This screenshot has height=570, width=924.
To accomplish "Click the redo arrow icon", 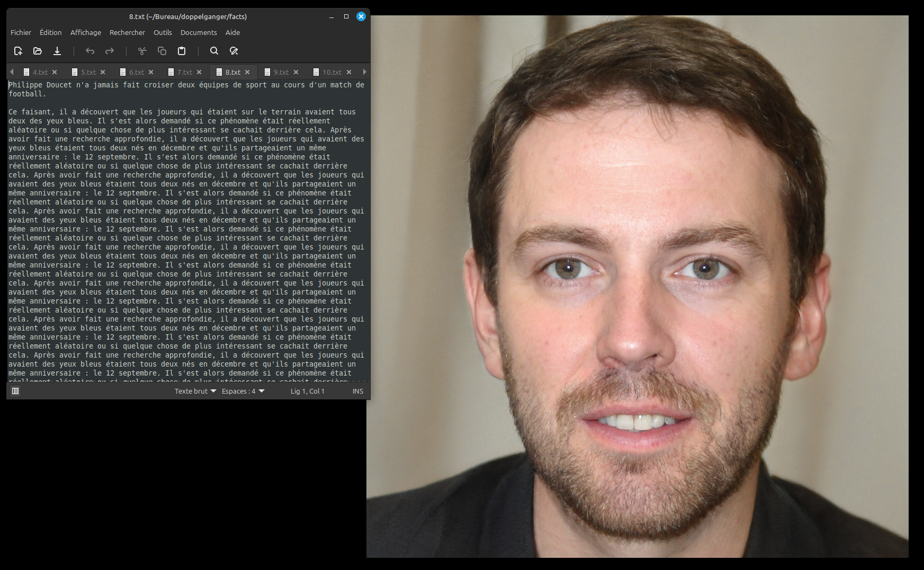I will pos(110,51).
